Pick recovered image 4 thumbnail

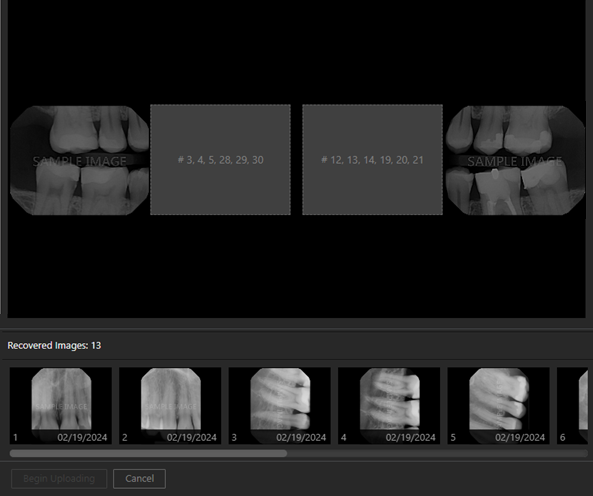[x=389, y=406]
